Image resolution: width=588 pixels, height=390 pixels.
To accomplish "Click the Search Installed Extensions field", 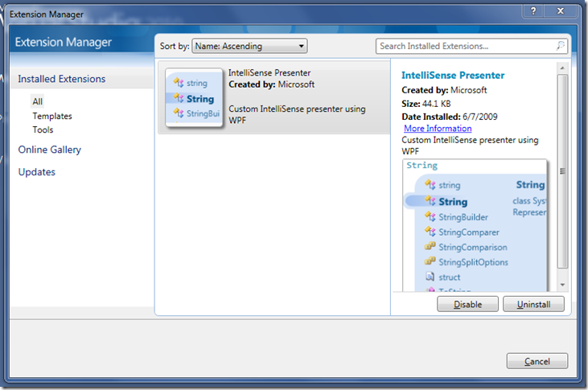I will point(471,46).
